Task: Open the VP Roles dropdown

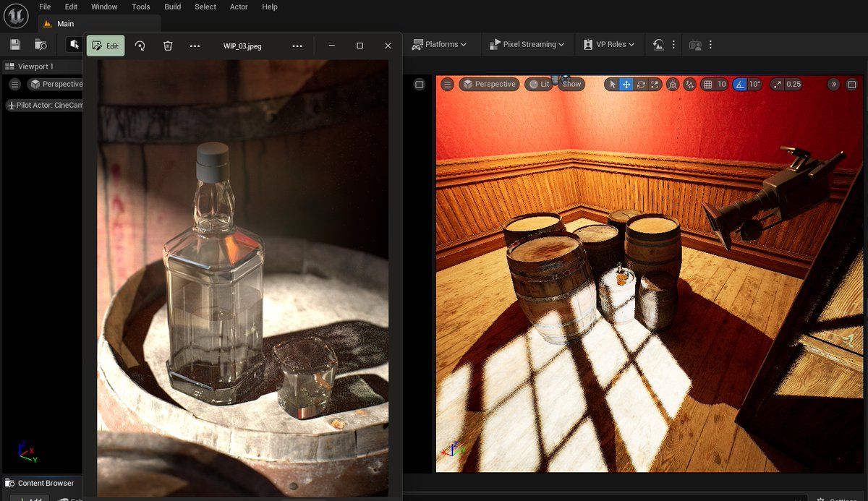Action: coord(609,45)
